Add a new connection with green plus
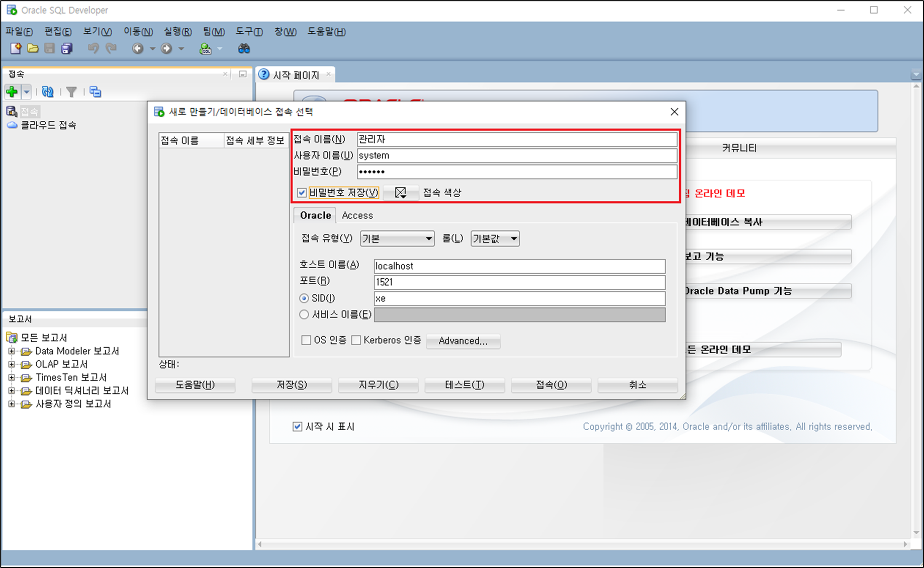 tap(12, 92)
